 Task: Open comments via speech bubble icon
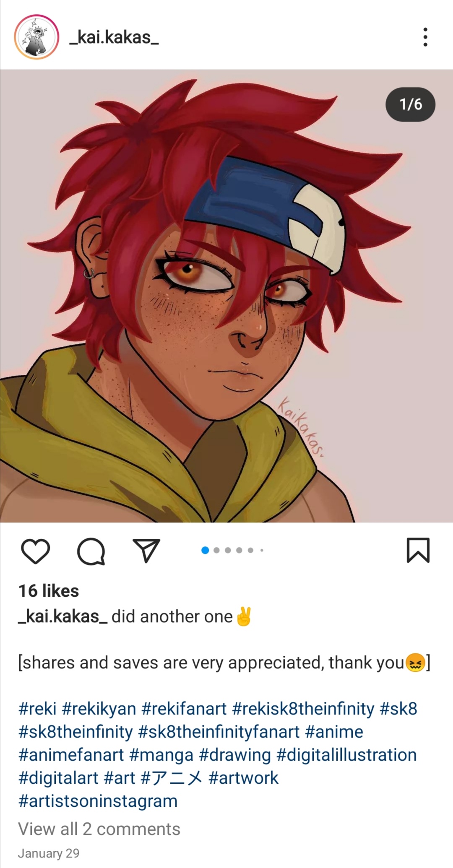click(91, 551)
